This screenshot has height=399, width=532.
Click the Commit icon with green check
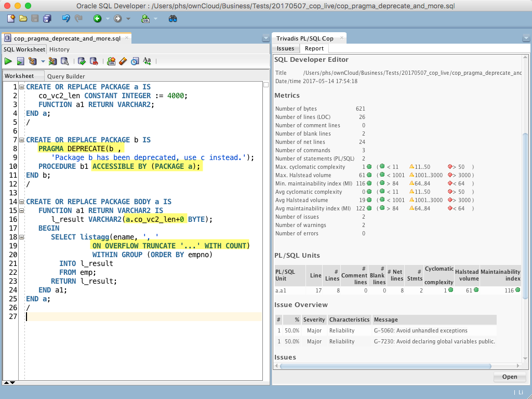[x=82, y=61]
